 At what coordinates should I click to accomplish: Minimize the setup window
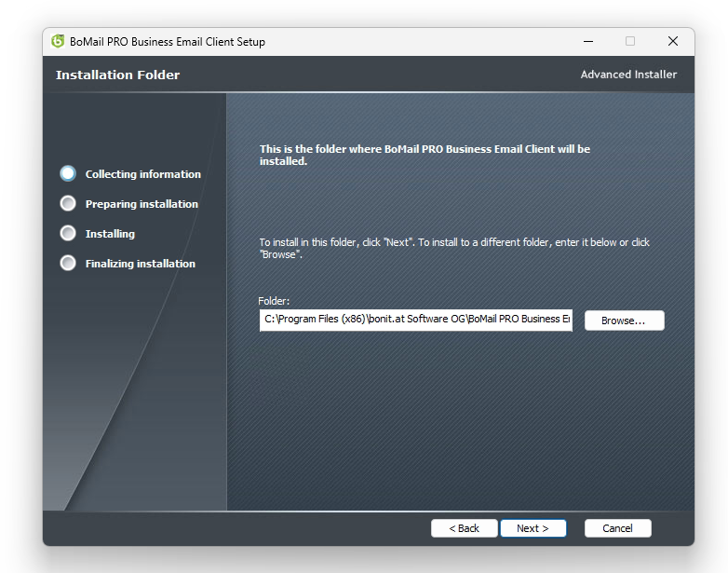pos(588,41)
